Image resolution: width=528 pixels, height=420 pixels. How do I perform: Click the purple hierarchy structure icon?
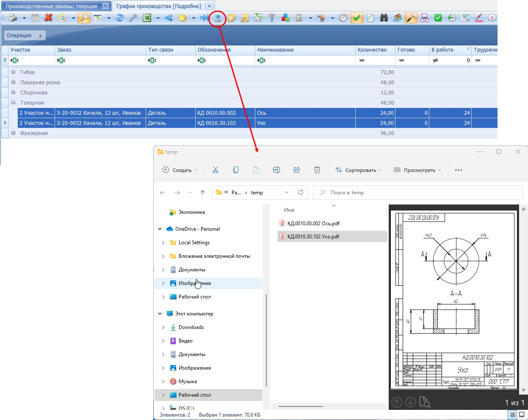click(x=425, y=18)
